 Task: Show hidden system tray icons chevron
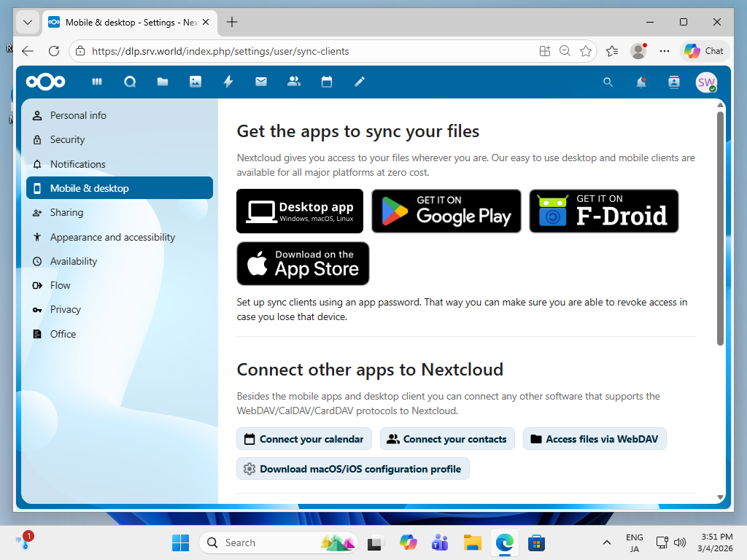click(x=606, y=542)
